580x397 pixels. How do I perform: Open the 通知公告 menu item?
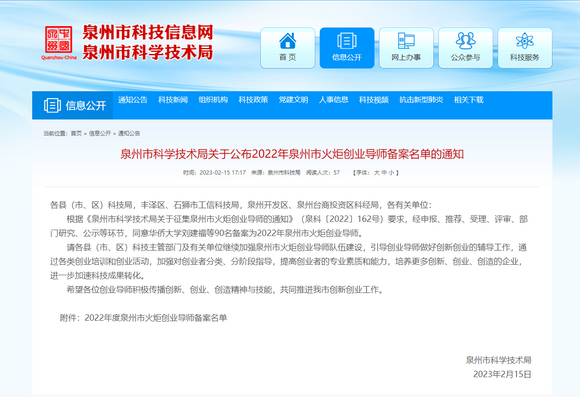[133, 100]
